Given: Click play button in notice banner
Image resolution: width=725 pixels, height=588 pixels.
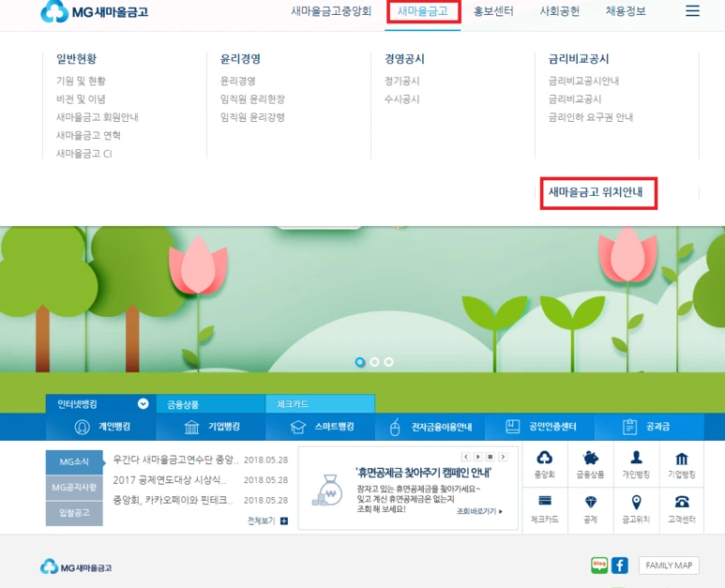Looking at the screenshot, I should click(x=478, y=457).
